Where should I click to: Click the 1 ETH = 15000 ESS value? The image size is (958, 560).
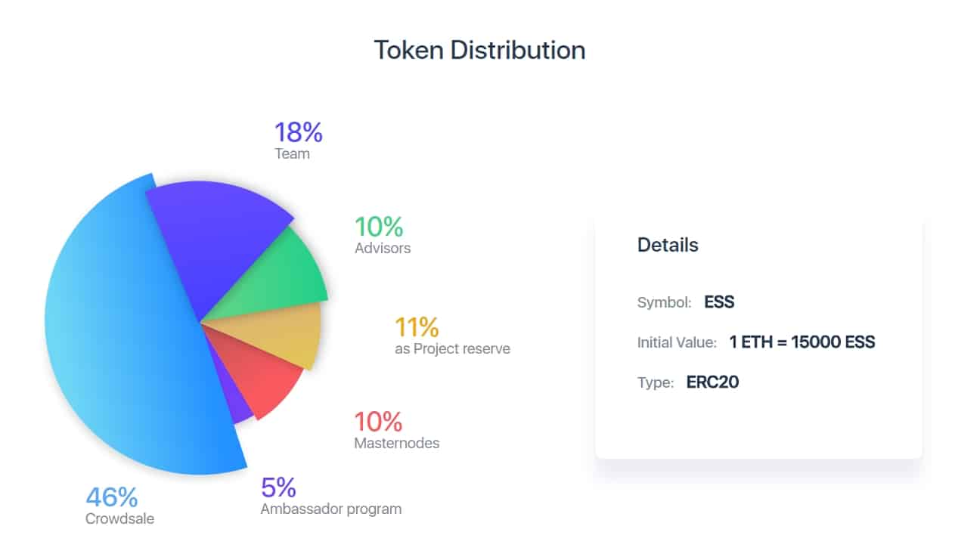coord(802,342)
